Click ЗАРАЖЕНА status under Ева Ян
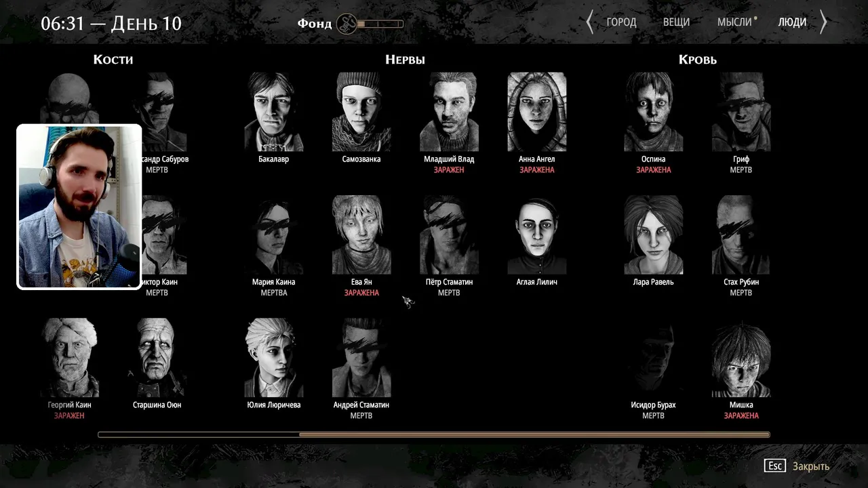The image size is (868, 488). (361, 293)
